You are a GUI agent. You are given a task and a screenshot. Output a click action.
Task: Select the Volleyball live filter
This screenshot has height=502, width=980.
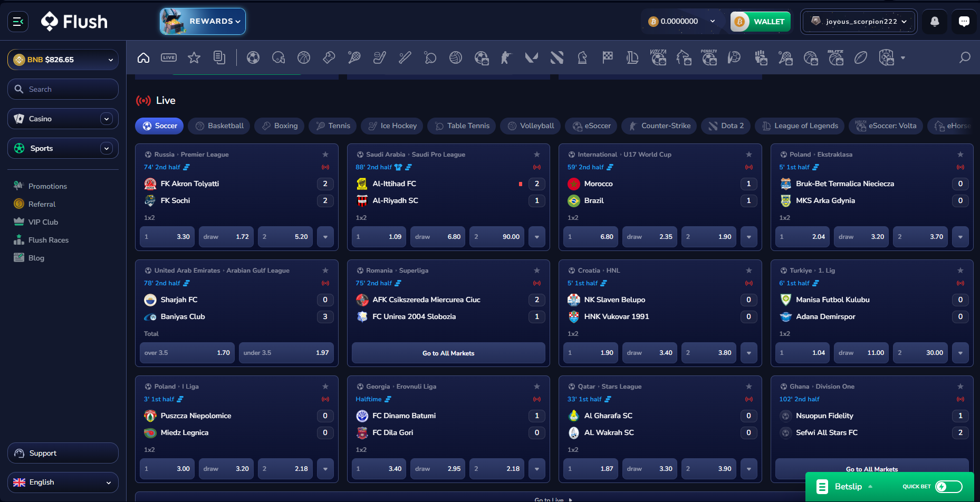click(530, 125)
